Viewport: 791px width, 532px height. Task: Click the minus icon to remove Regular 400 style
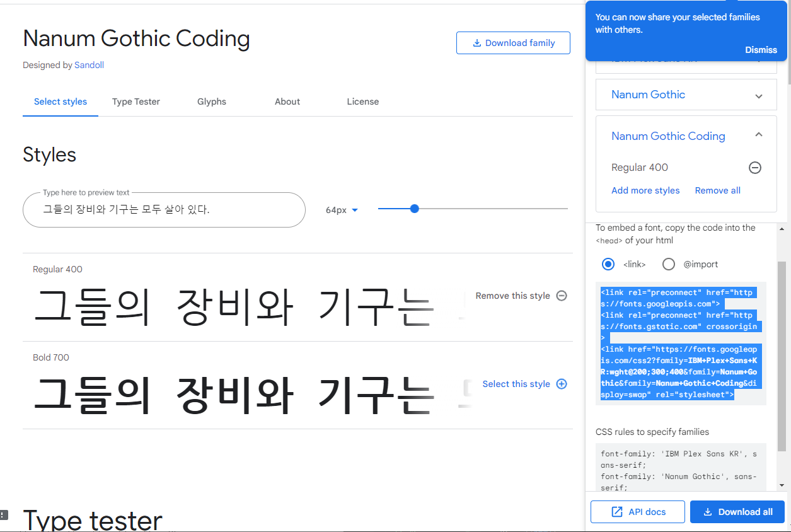[x=562, y=296]
